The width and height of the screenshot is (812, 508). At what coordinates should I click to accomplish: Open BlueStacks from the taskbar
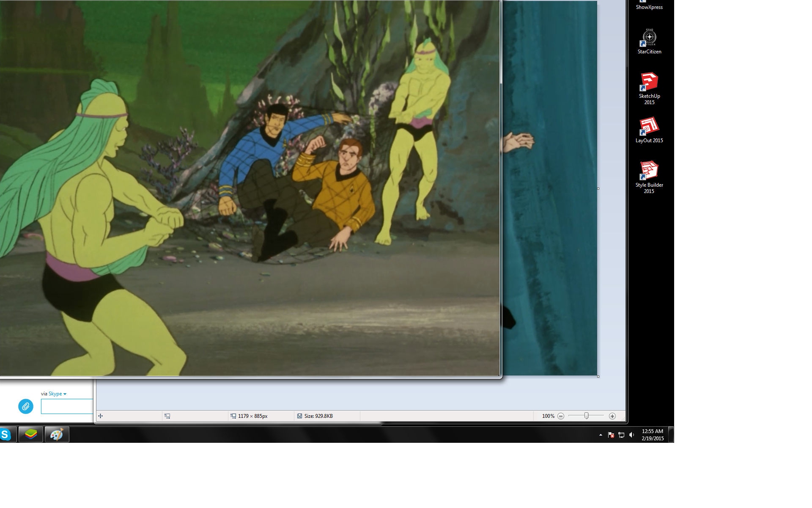pos(31,434)
